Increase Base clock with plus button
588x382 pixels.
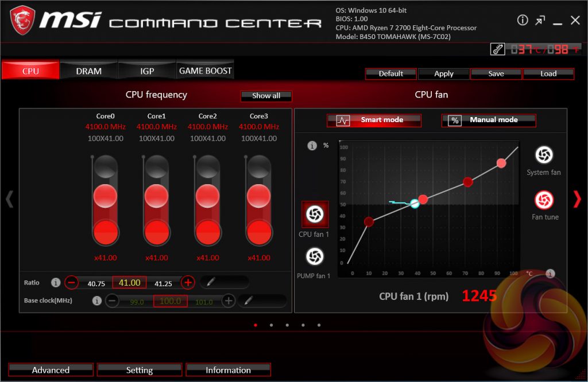click(229, 301)
